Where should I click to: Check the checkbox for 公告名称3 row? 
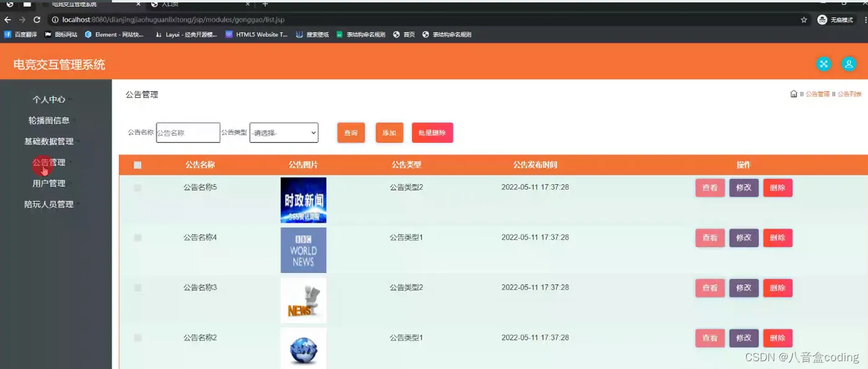(138, 288)
